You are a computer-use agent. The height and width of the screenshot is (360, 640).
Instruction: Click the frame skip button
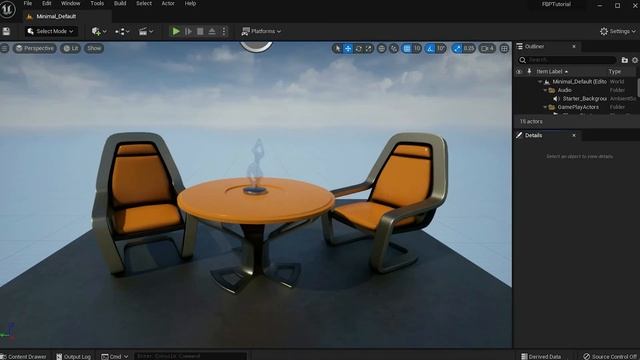coord(188,31)
